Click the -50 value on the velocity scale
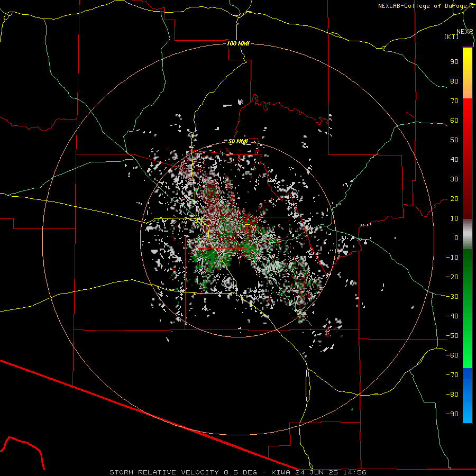Viewport: 476px width, 476px height. pos(452,336)
